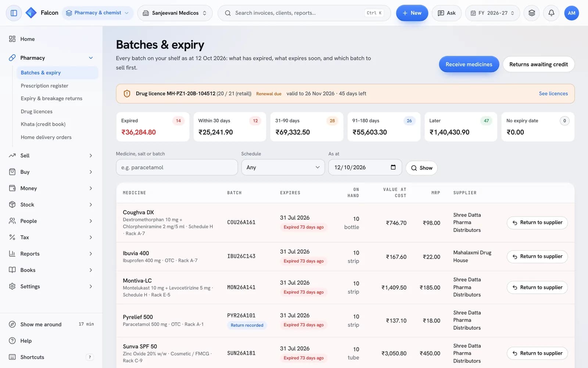Click the Books open-book icon
The height and width of the screenshot is (368, 588).
point(12,270)
